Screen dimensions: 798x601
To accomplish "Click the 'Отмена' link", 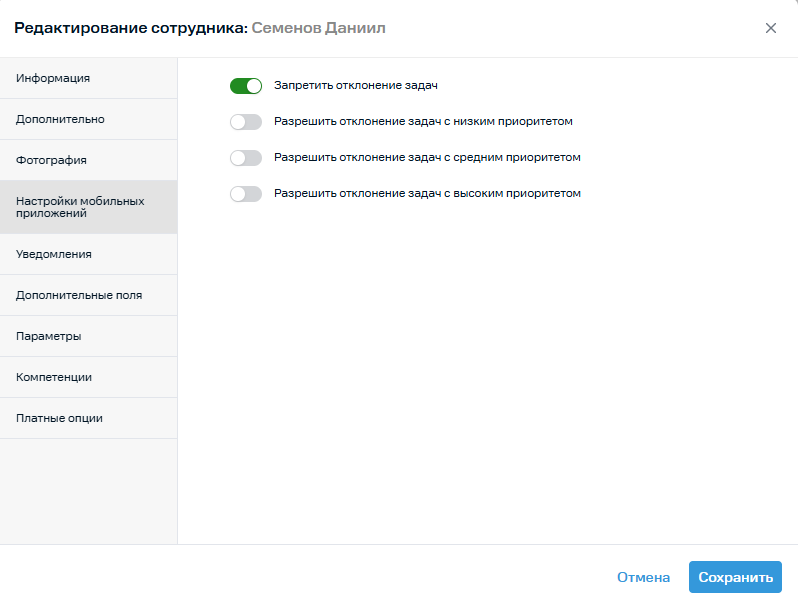I will tap(643, 577).
